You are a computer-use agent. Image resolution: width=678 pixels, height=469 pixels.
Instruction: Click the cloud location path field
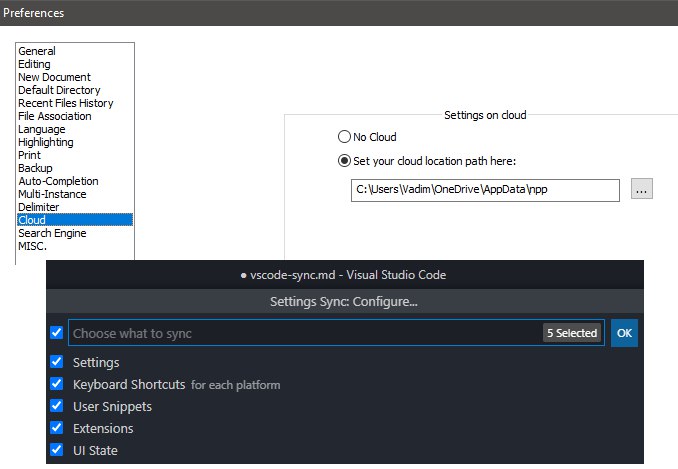click(x=484, y=189)
